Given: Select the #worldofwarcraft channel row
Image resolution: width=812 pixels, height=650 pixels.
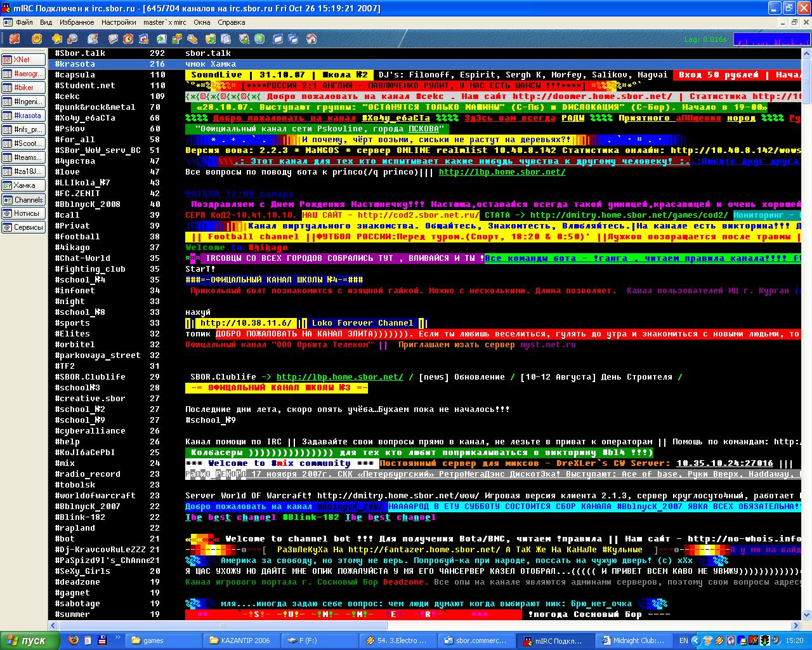Looking at the screenshot, I should 425,496.
